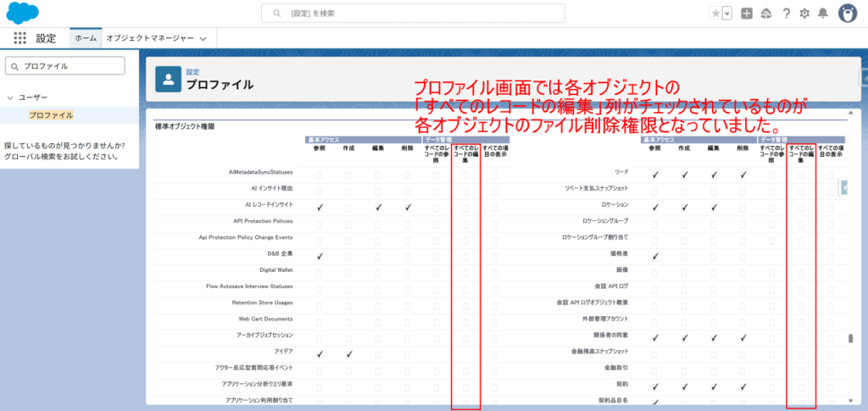Toggle 価格表 参照 checkbox
This screenshot has height=411, width=868.
pyautogui.click(x=655, y=256)
